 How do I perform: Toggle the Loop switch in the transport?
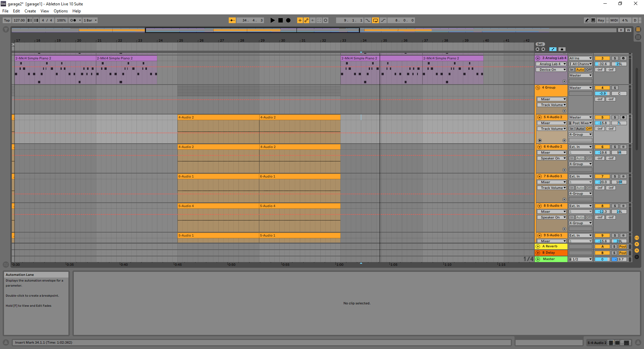coord(376,20)
